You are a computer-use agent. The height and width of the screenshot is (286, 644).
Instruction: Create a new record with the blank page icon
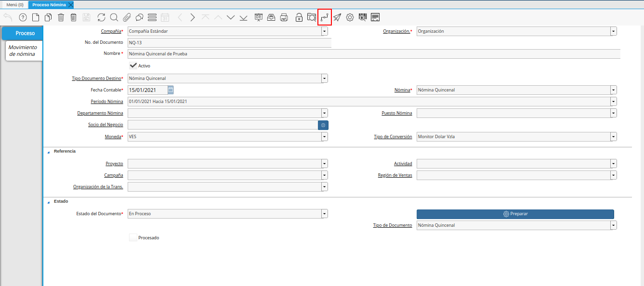(36, 18)
